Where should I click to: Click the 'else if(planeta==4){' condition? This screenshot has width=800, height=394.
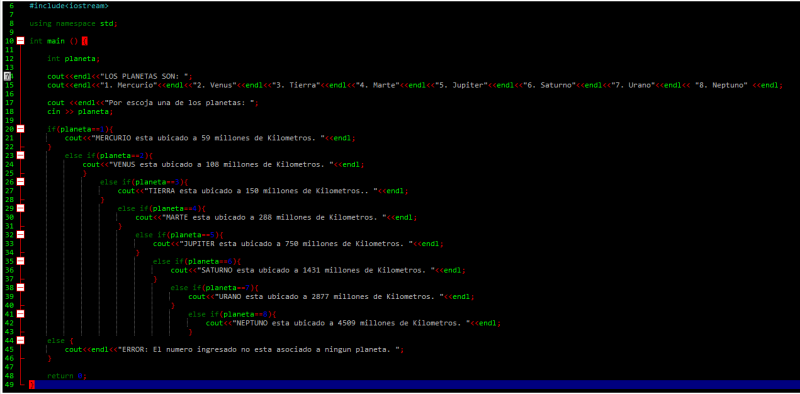(x=162, y=208)
